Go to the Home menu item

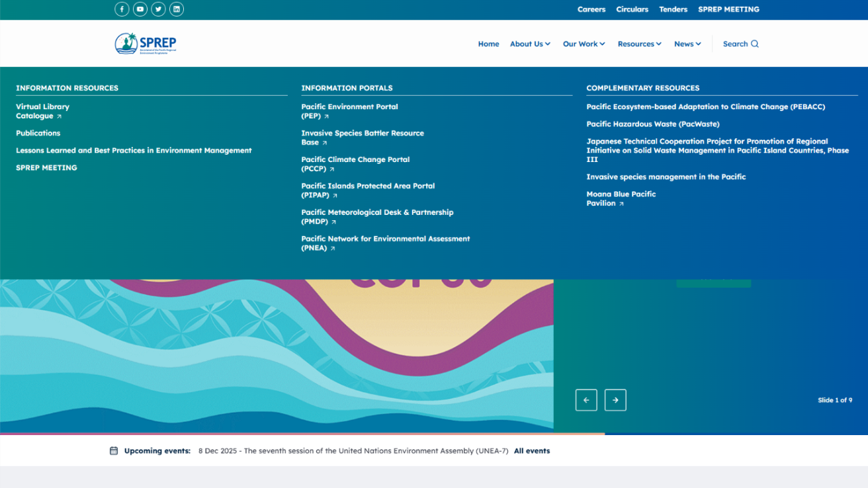[x=488, y=44]
